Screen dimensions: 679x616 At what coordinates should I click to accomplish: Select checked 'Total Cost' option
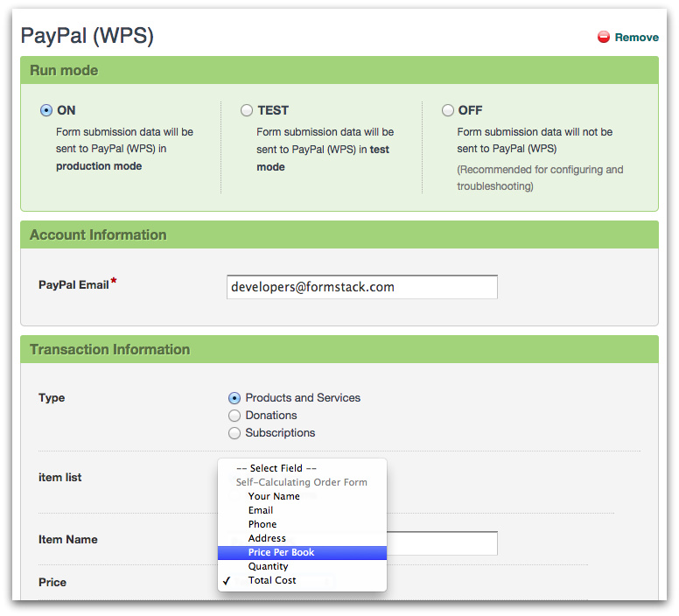tap(272, 580)
